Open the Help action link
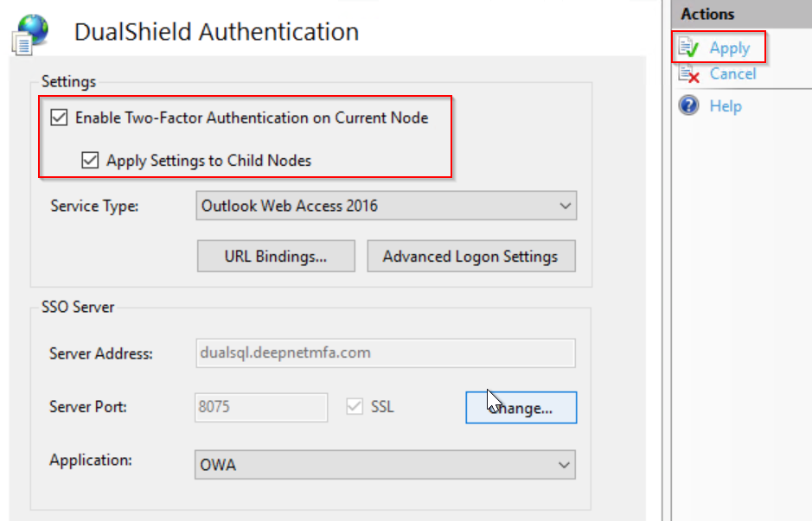The height and width of the screenshot is (521, 812). pos(726,106)
